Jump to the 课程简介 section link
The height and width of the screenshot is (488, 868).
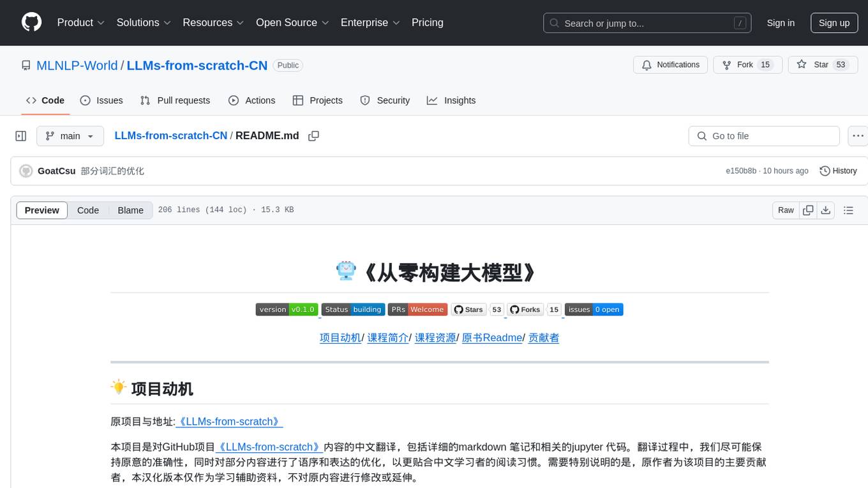[387, 337]
